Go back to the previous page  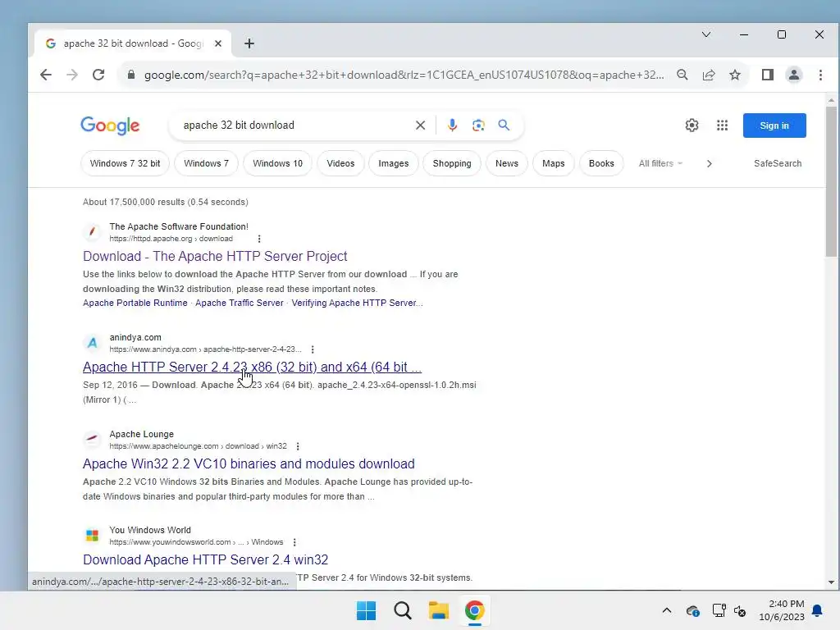click(46, 75)
